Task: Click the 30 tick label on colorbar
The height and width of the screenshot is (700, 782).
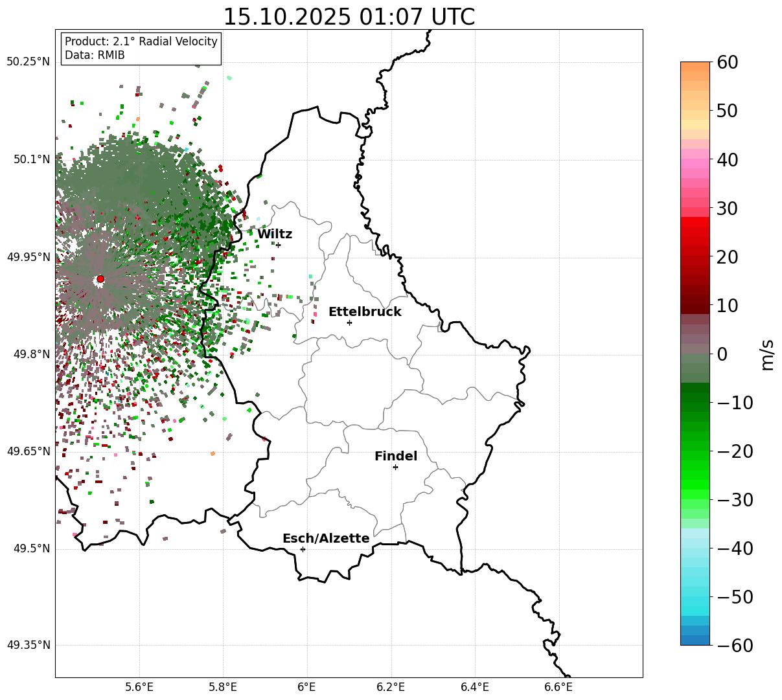Action: (728, 209)
